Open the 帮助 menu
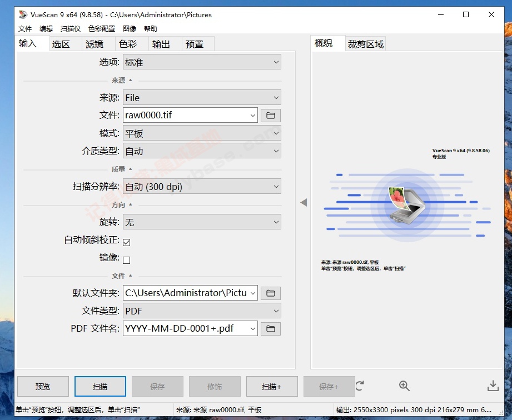The height and width of the screenshot is (420, 512). [151, 29]
